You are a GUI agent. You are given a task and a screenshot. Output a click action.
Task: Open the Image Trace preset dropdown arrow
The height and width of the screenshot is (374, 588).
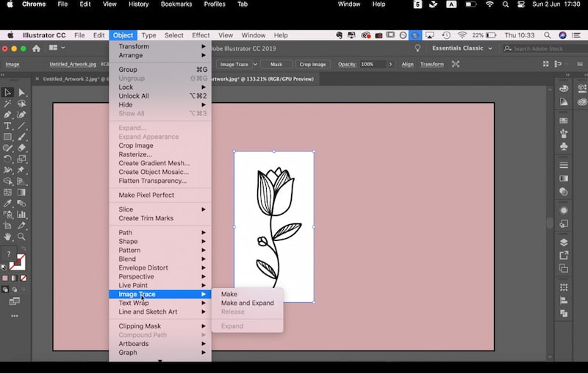tap(255, 64)
